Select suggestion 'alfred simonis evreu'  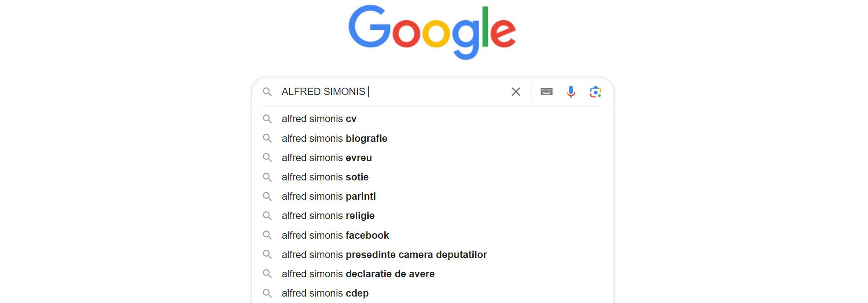tap(326, 157)
